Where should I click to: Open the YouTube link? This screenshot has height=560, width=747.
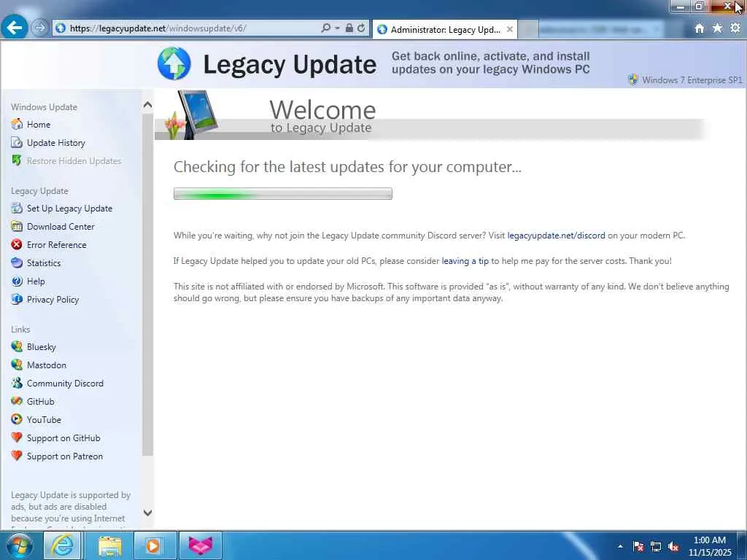44,419
